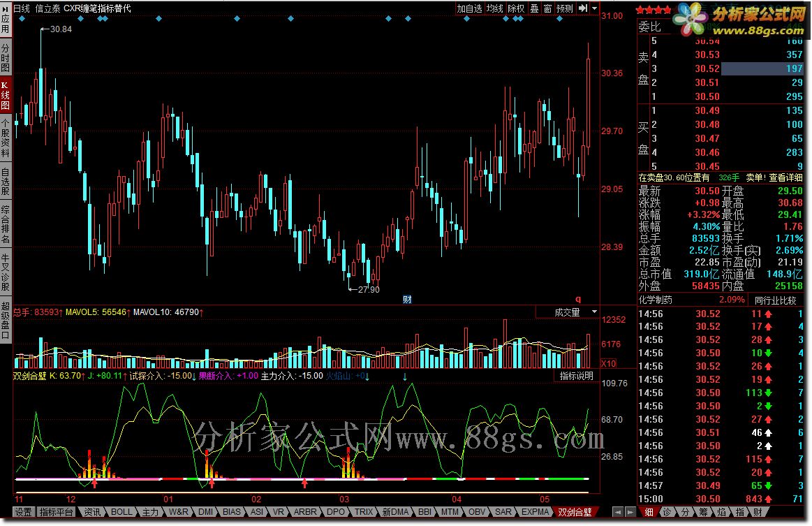Switch to the 诊 tab at bottom right
Image resolution: width=812 pixels, height=526 pixels.
click(x=667, y=512)
